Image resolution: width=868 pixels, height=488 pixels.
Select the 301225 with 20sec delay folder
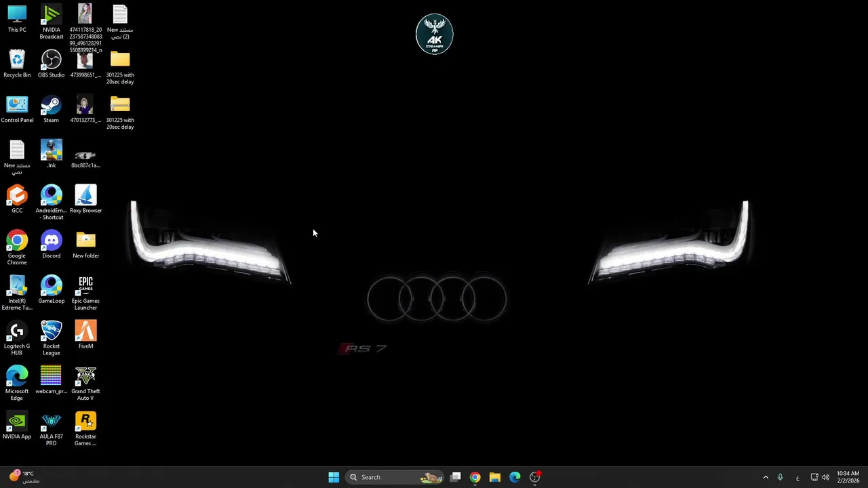click(x=120, y=68)
